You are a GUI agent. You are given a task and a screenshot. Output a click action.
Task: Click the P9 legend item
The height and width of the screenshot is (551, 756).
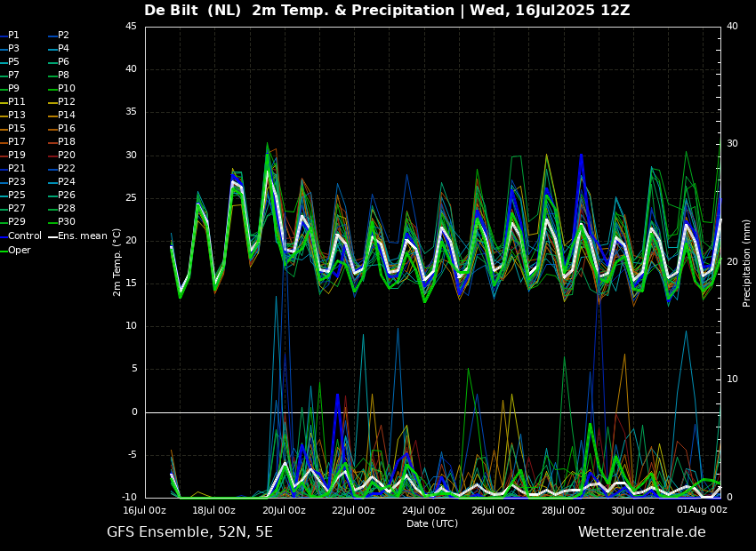pyautogui.click(x=10, y=88)
